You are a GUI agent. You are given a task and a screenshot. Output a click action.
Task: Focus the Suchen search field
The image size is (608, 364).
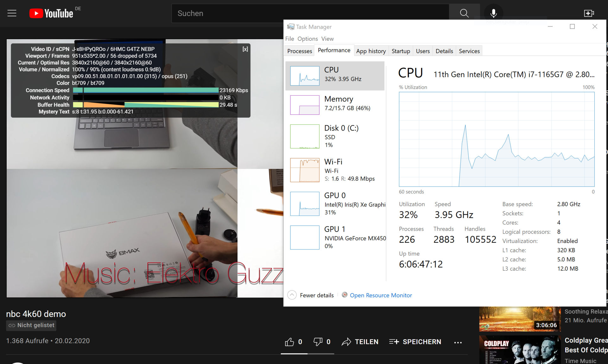(310, 13)
